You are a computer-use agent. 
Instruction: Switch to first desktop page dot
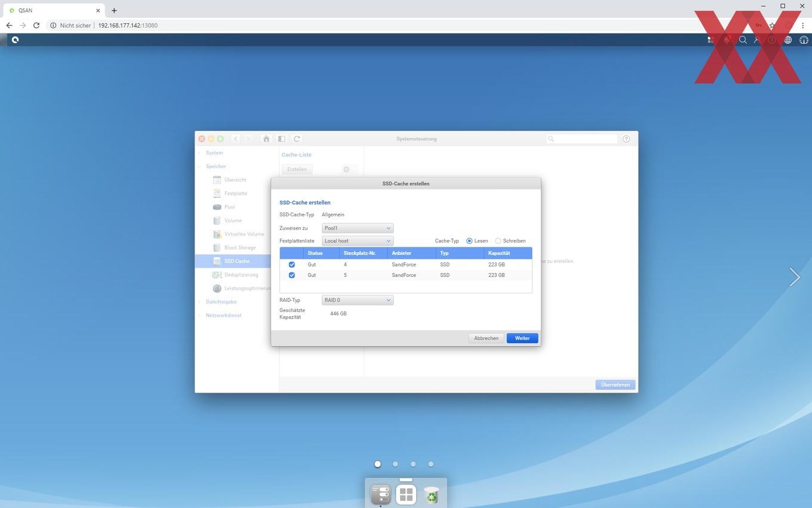click(377, 464)
